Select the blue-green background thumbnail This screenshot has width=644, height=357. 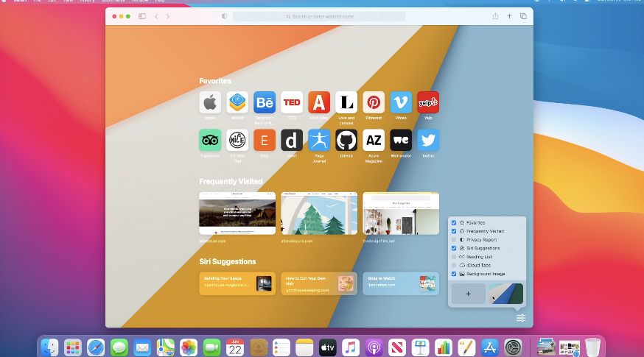click(x=506, y=294)
